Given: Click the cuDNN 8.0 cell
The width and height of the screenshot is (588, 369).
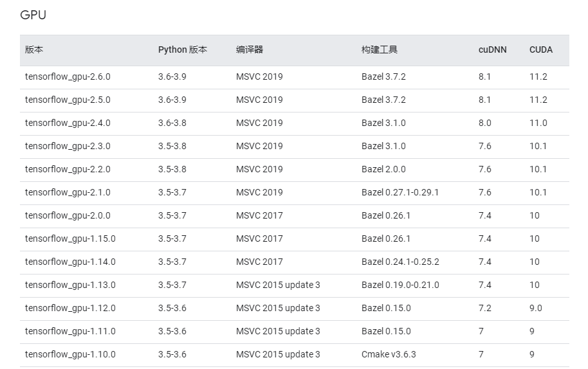Looking at the screenshot, I should (x=485, y=123).
